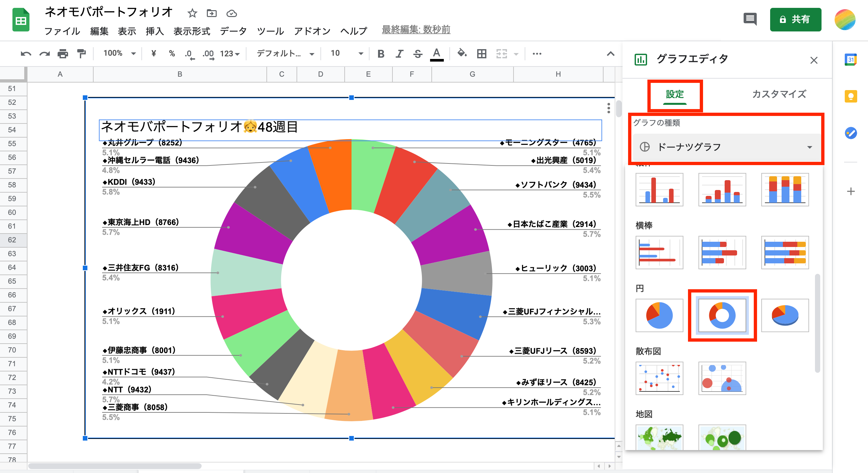This screenshot has height=473, width=868.
Task: Open the ヘルプ menu
Action: 353,31
